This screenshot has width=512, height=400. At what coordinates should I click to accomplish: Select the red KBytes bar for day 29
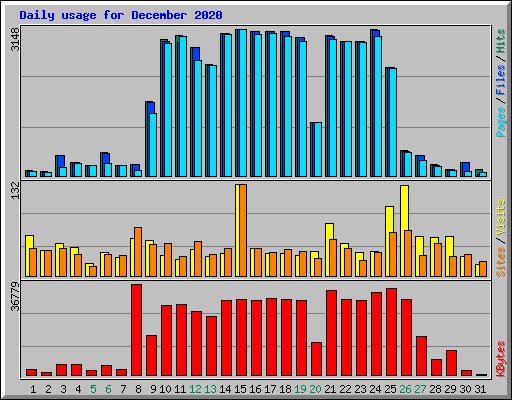coord(451,363)
